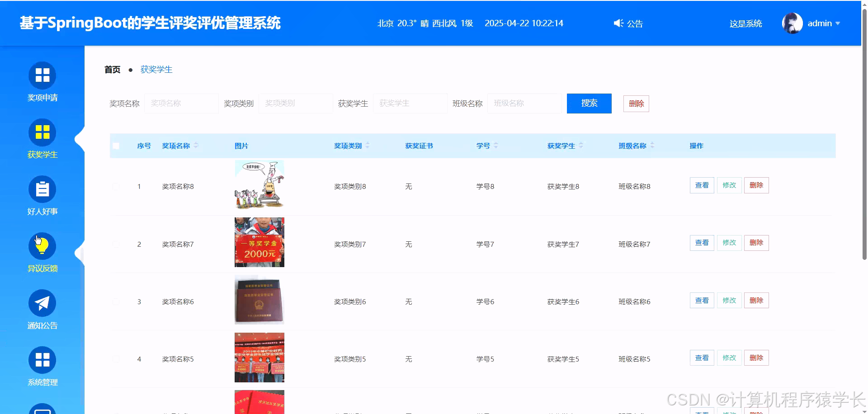Click the 北京 20.3° weather text

[x=425, y=24]
